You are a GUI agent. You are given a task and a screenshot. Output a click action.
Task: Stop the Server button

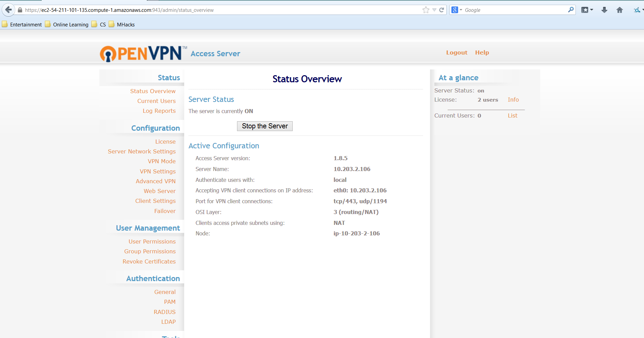pyautogui.click(x=265, y=126)
